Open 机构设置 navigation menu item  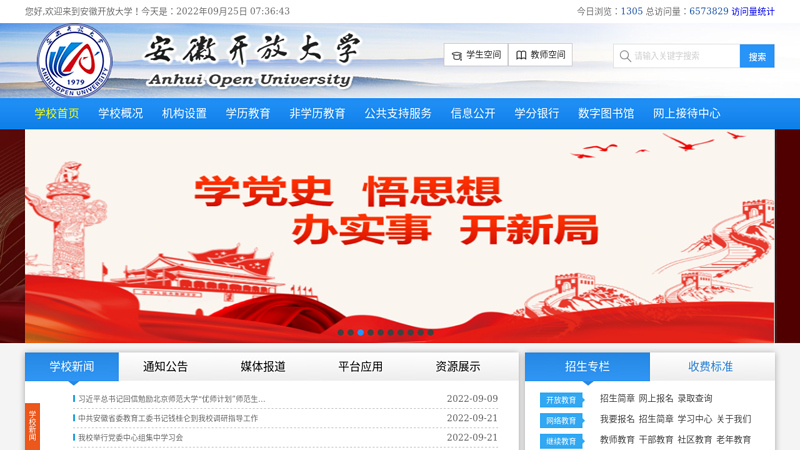click(x=184, y=113)
